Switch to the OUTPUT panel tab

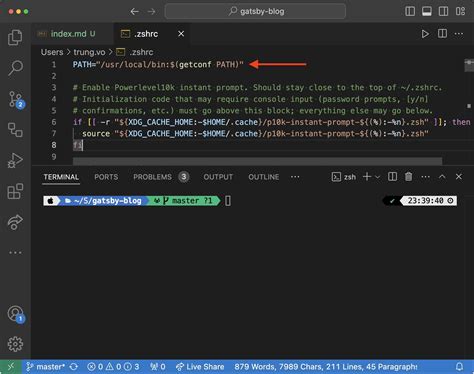click(218, 177)
